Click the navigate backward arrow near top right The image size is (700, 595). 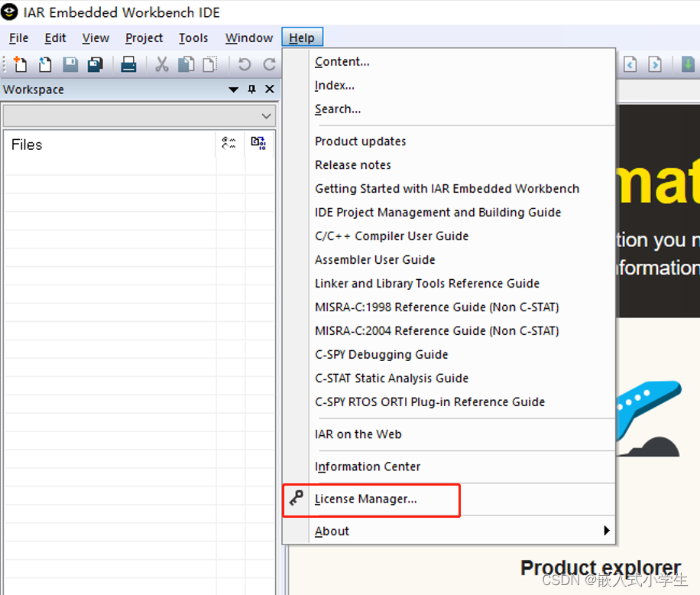(x=629, y=64)
